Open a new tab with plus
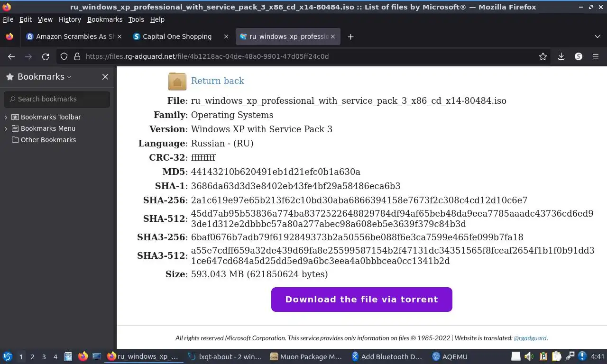 (x=350, y=36)
